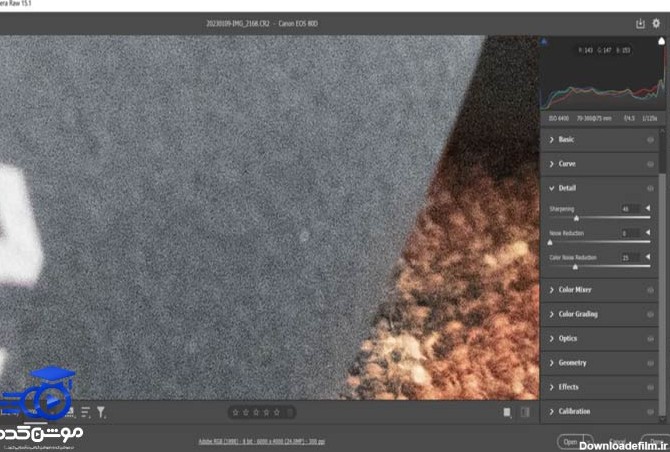Expand the Curve panel

[566, 164]
